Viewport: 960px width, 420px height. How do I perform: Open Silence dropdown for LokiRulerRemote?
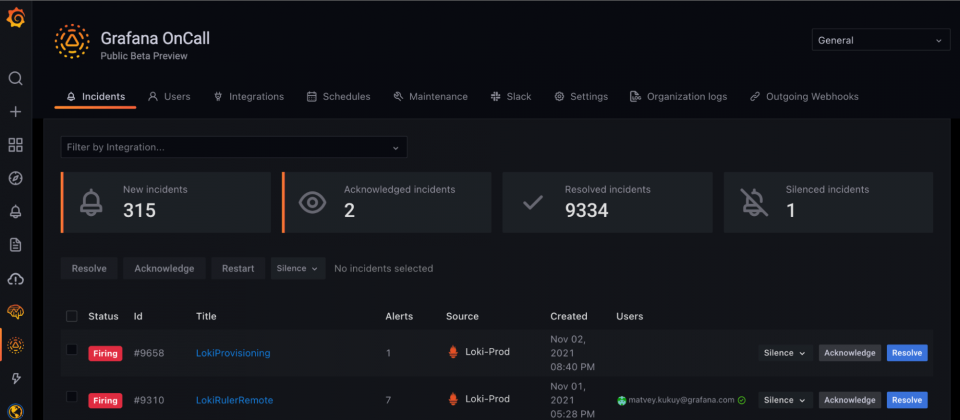coord(786,400)
